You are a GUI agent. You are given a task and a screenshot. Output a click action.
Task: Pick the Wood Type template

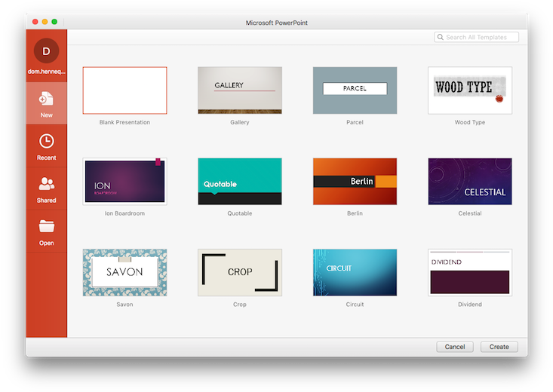(x=469, y=90)
